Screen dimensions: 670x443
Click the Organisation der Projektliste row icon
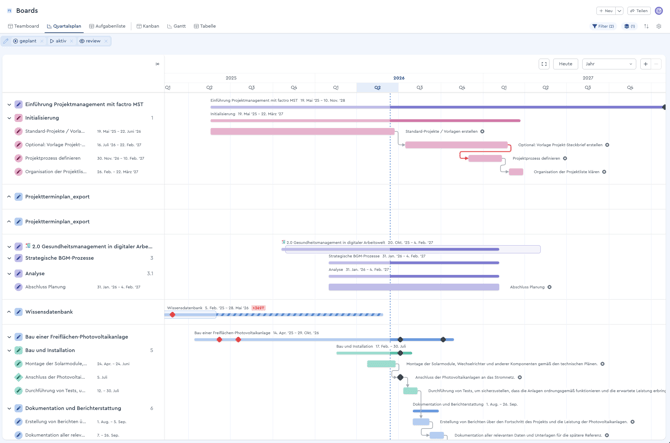[18, 172]
